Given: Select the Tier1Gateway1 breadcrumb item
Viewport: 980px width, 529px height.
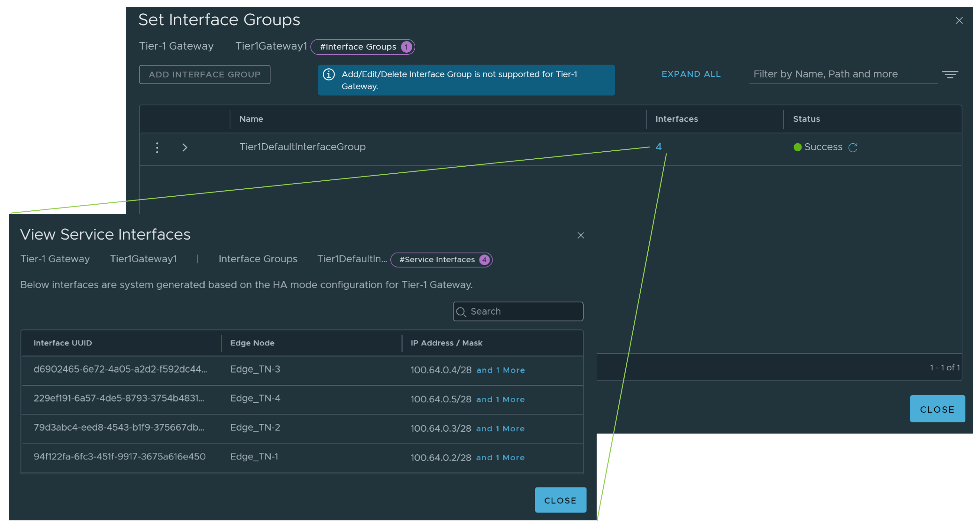Looking at the screenshot, I should [x=144, y=259].
